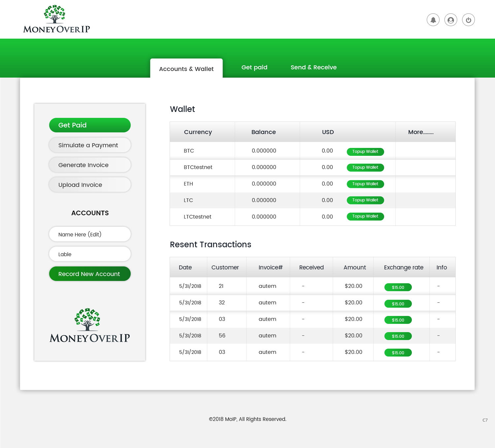Viewport: 495px width, 448px height.
Task: Switch to the Send & Receive tab
Action: [x=313, y=67]
